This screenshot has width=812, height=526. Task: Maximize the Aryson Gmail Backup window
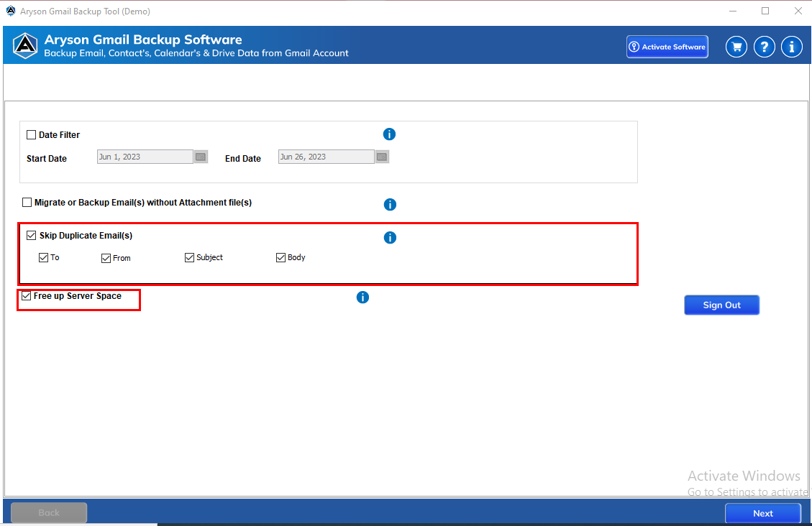tap(765, 11)
